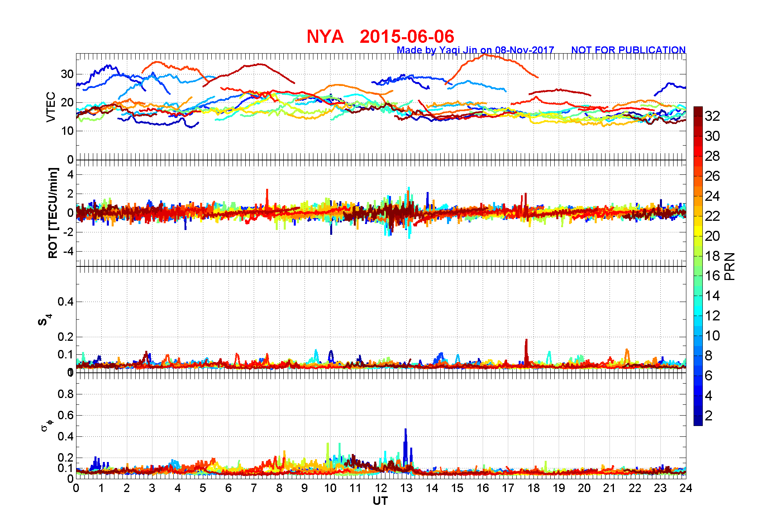Viewport: 762px width, 532px height.
Task: Click the UT axis tick 7
Action: pos(254,488)
